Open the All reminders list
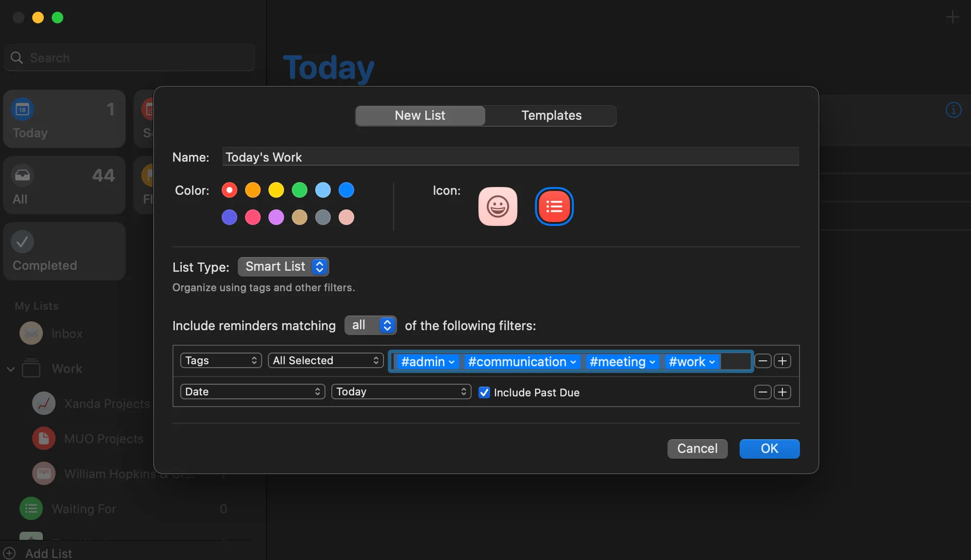Image resolution: width=971 pixels, height=560 pixels. [x=64, y=185]
